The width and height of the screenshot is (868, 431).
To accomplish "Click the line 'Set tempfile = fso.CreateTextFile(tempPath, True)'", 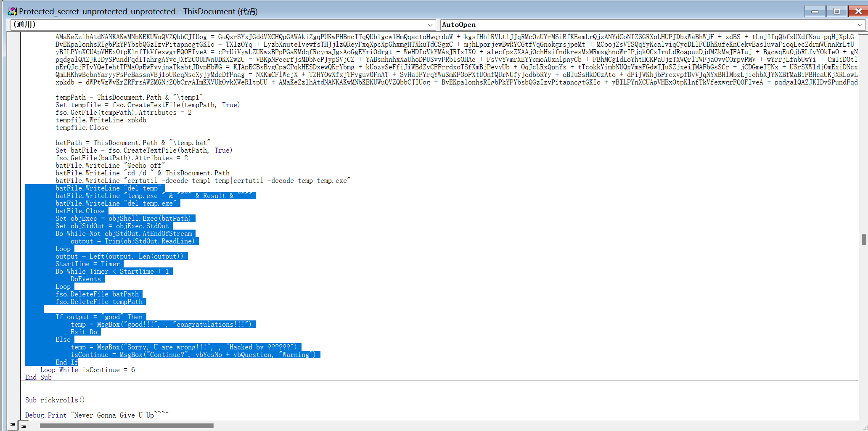I will point(148,105).
